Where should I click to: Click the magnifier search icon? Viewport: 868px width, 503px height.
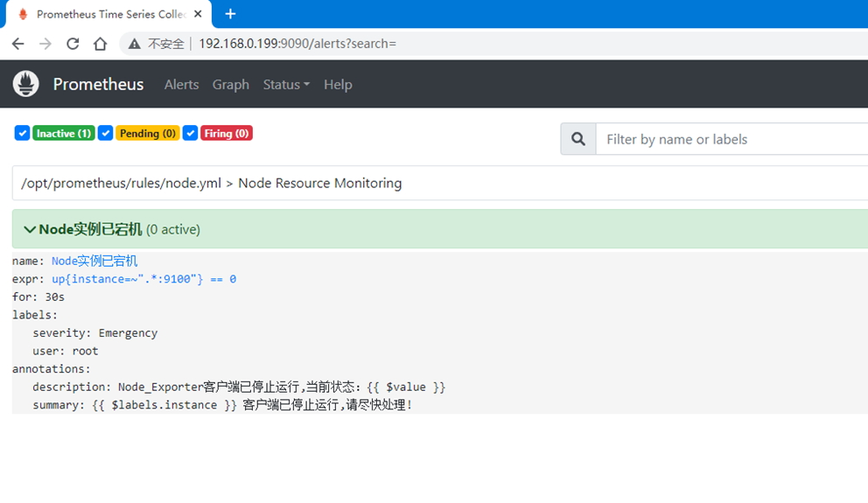(578, 139)
